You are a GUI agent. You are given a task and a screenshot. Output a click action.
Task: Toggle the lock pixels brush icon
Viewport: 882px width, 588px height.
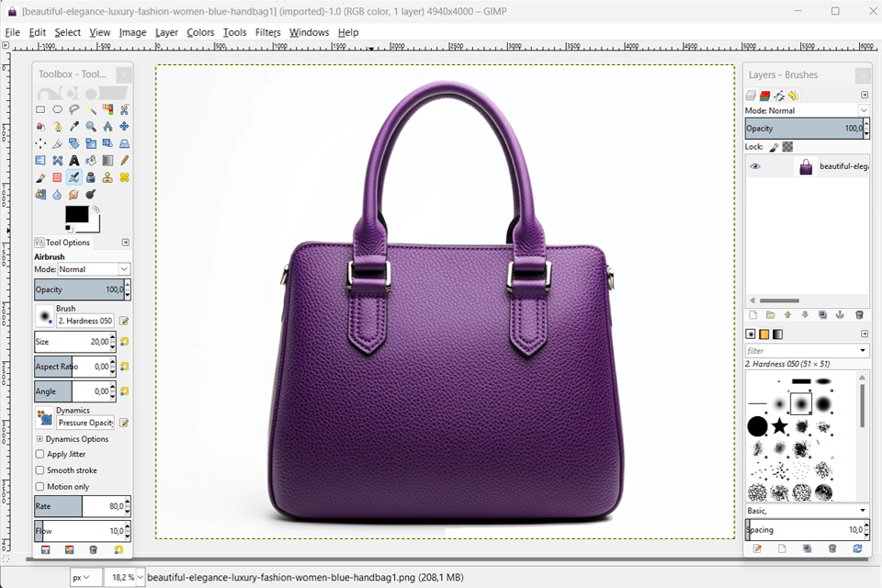point(774,147)
